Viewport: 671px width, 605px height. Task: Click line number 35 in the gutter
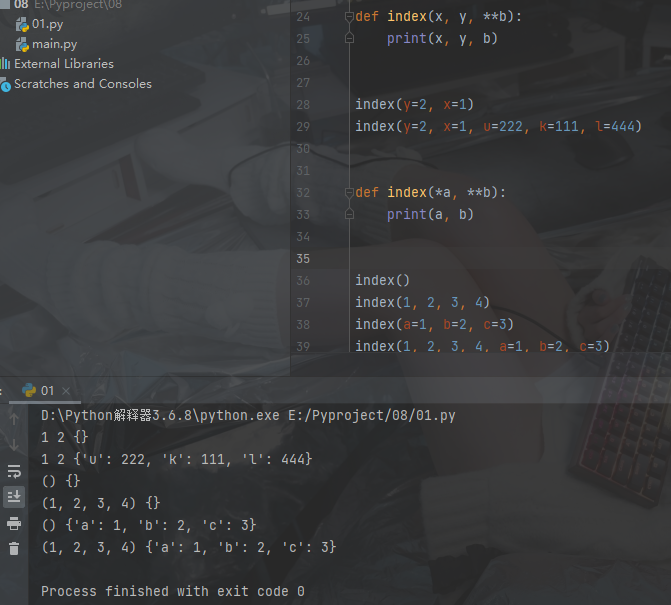point(303,259)
